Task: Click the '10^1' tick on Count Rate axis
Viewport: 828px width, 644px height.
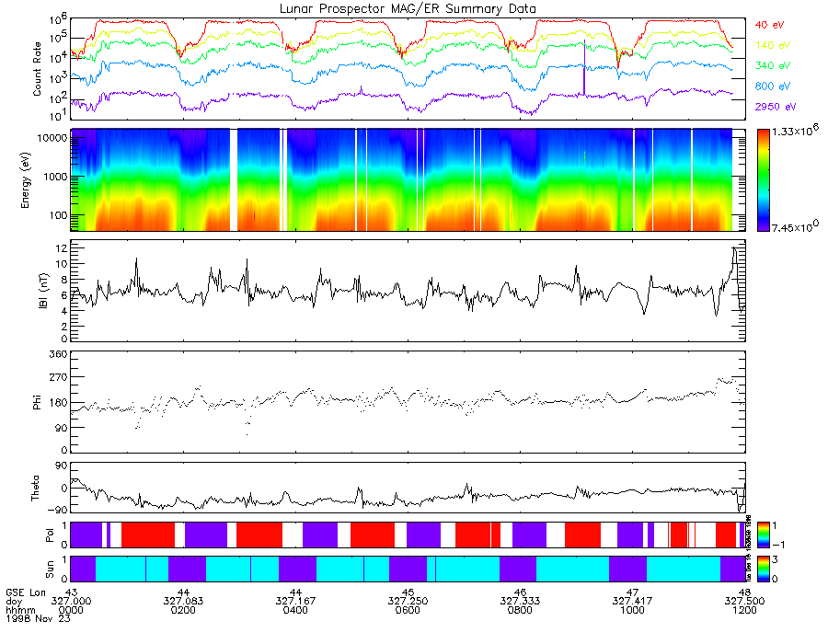Action: point(58,115)
